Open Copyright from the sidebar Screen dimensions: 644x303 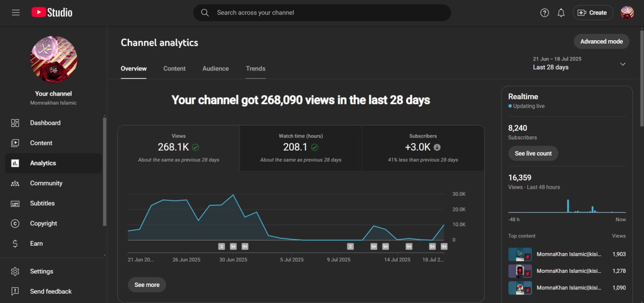coord(53,223)
